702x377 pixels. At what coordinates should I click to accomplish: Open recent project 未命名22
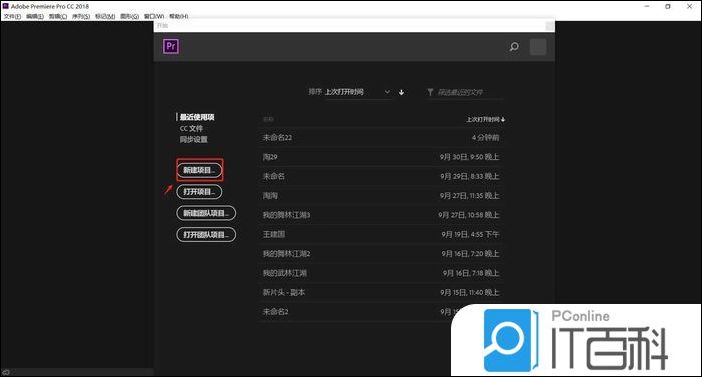coord(381,137)
